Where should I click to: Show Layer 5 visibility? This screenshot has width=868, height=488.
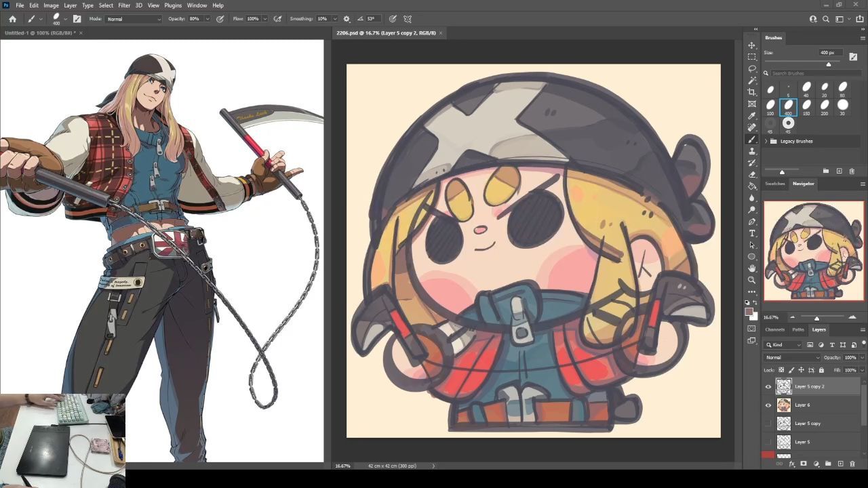[x=768, y=442]
